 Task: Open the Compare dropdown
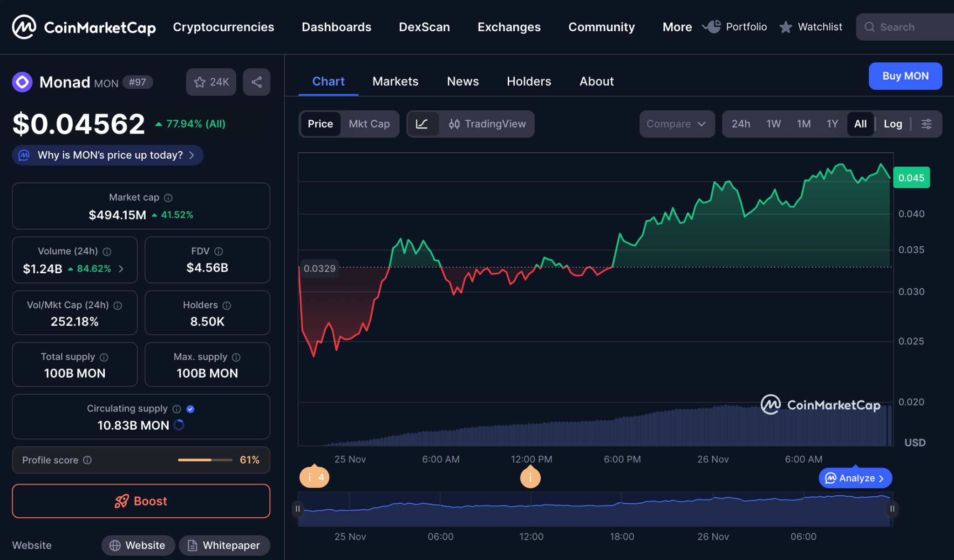tap(676, 124)
